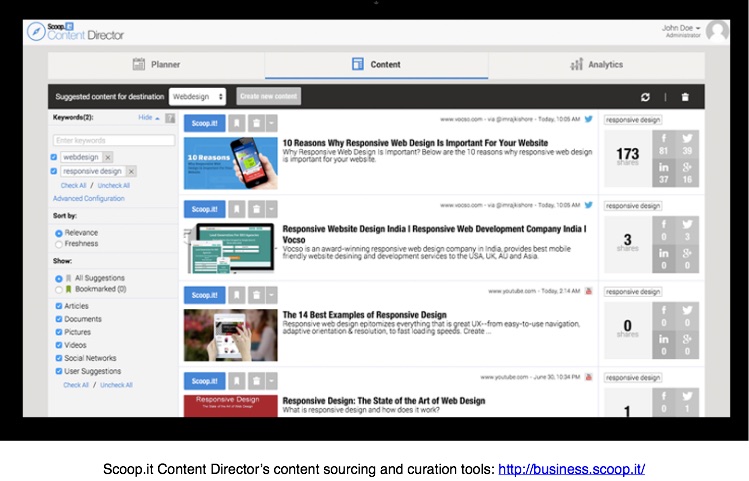749x481 pixels.
Task: Open dropdown arrow on State of the Art
Action: point(271,381)
